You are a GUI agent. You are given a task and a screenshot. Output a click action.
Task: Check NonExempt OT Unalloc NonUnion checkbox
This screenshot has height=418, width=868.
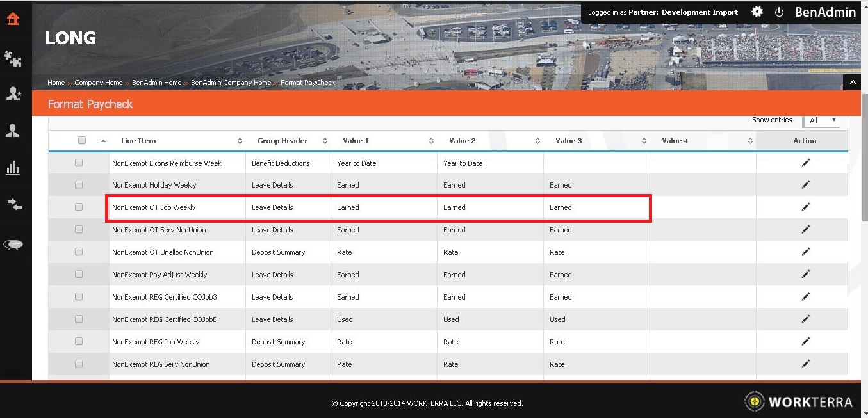tap(79, 252)
